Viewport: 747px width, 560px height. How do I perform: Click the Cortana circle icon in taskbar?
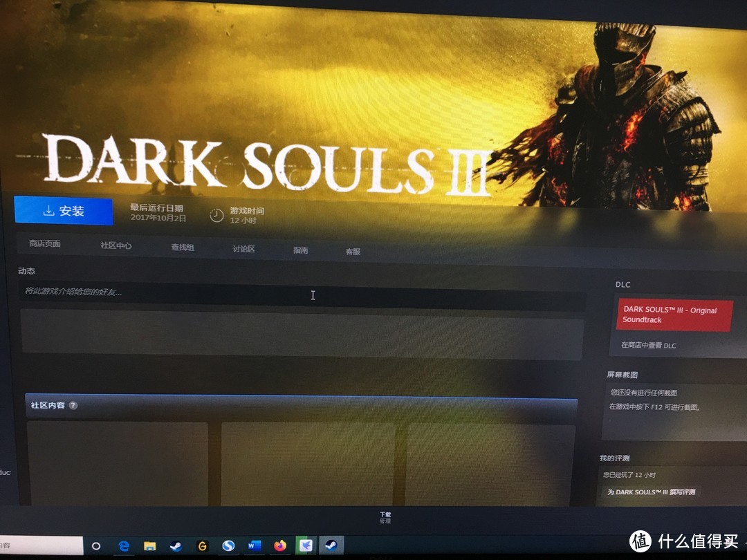tap(95, 546)
